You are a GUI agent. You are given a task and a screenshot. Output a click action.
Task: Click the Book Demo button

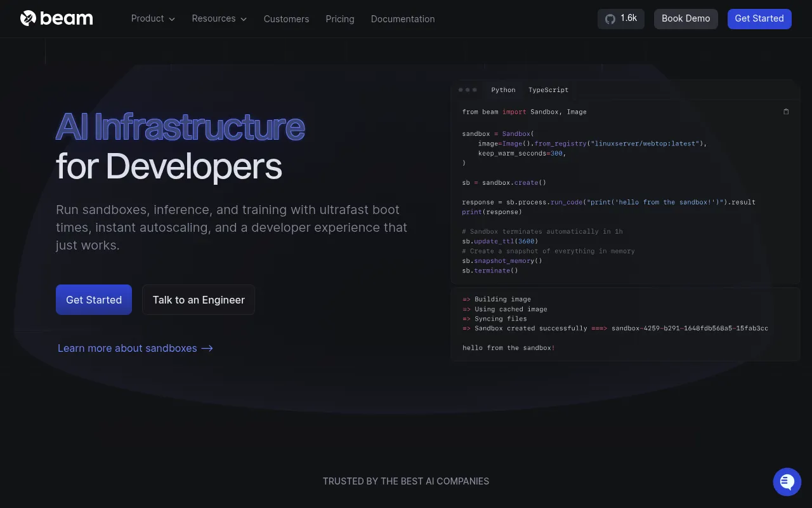coord(686,18)
